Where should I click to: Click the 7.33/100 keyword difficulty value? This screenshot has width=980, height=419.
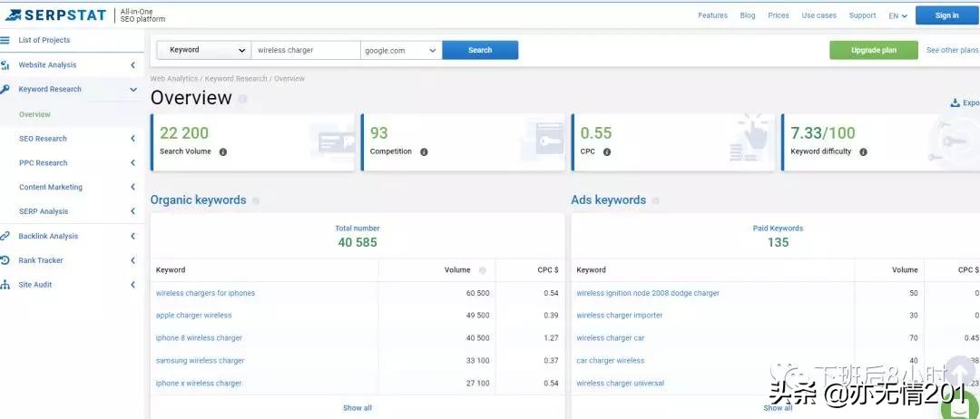[x=822, y=133]
